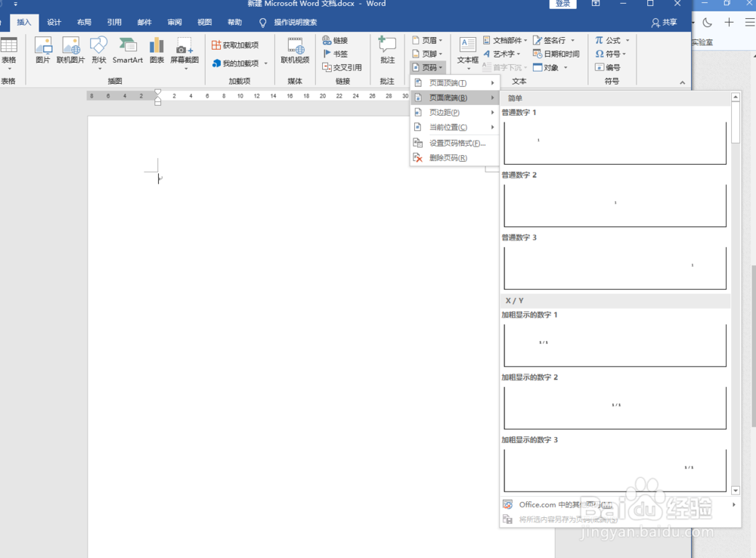
Task: Insert 联机视频 online video
Action: pyautogui.click(x=295, y=51)
